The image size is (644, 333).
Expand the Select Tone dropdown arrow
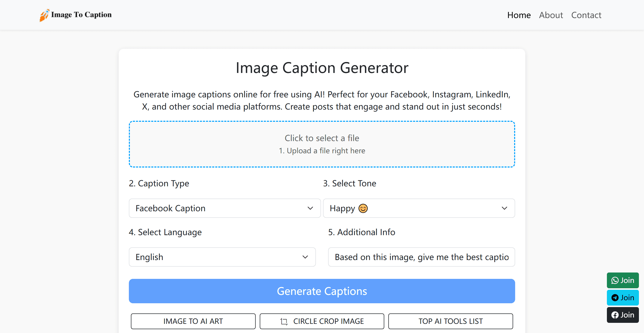click(x=504, y=208)
